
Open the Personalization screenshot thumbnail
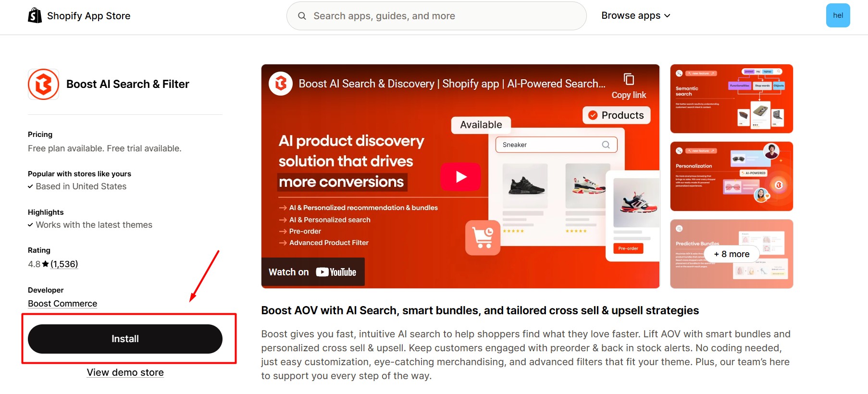(x=731, y=176)
